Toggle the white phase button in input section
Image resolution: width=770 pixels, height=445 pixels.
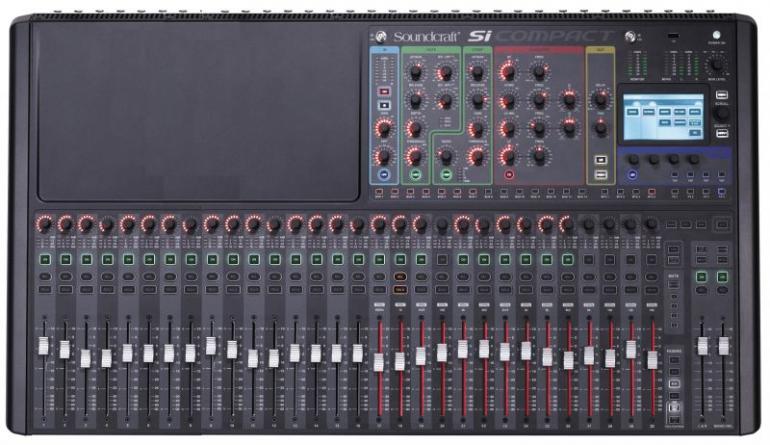[384, 105]
